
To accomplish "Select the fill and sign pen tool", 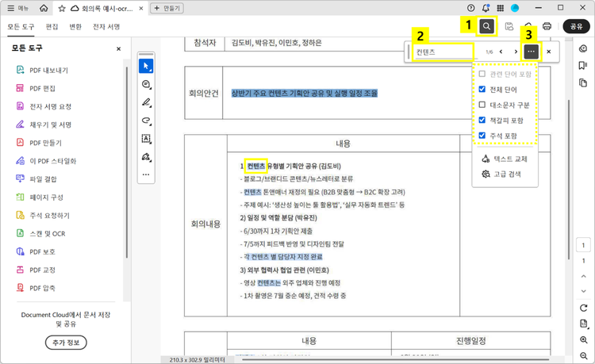I will [x=146, y=156].
